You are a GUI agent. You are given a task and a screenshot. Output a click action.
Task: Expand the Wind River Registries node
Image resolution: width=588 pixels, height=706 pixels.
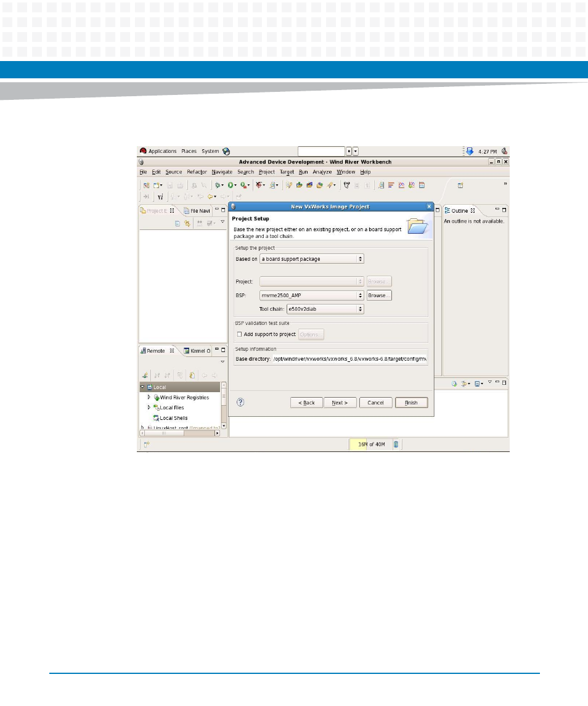149,397
